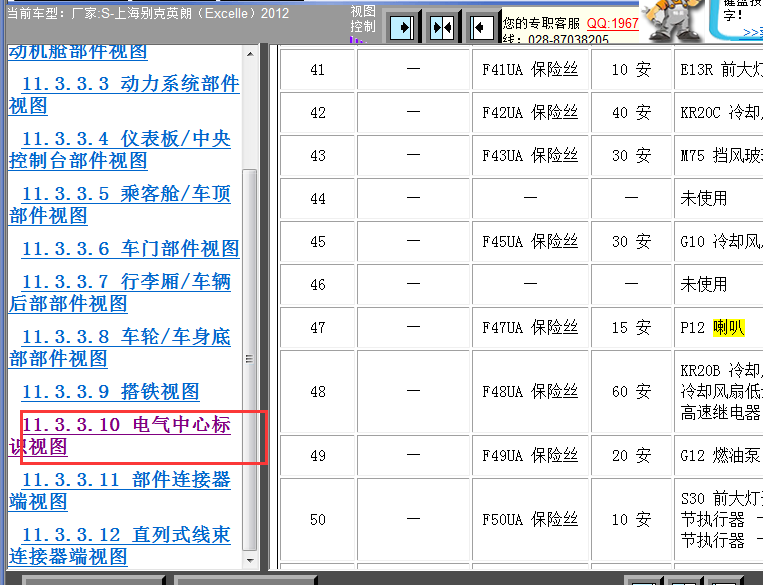Click the F41UA 保险丝 cell
Screen dimensions: 763x585
click(530, 70)
